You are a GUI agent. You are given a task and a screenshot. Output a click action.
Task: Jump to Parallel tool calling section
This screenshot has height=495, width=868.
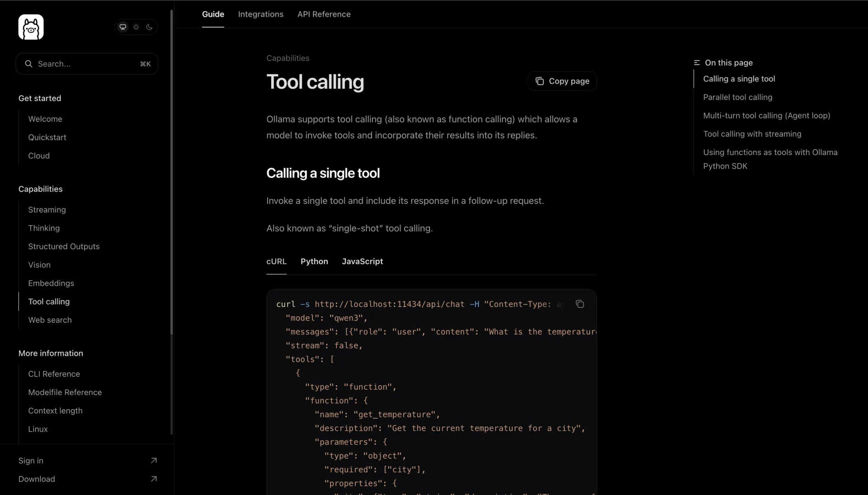[738, 97]
